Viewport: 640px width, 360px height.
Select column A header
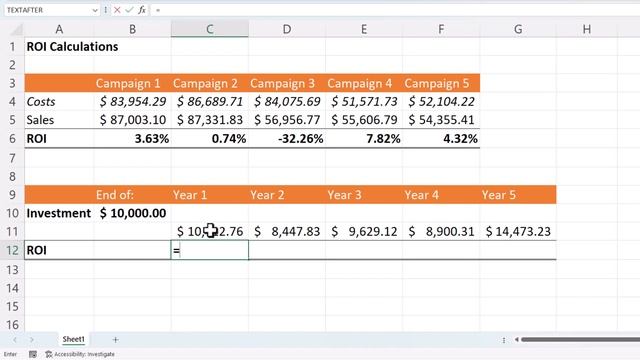tap(59, 29)
